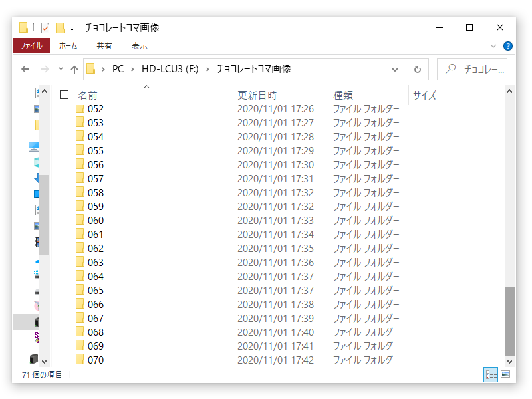Select the folder icon of 052
Screen dimensions: 532x399
[80, 109]
